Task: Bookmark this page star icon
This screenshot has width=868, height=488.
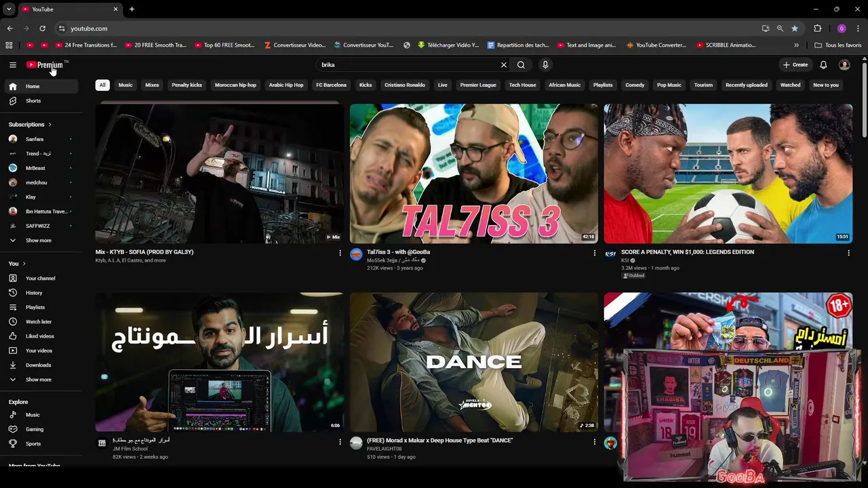Action: click(x=795, y=28)
